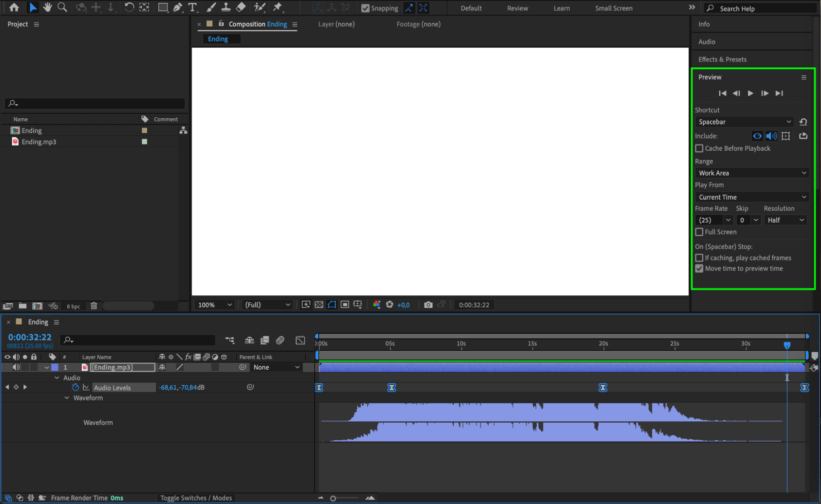Select the Hand tool in toolbar
821x504 pixels.
click(48, 7)
